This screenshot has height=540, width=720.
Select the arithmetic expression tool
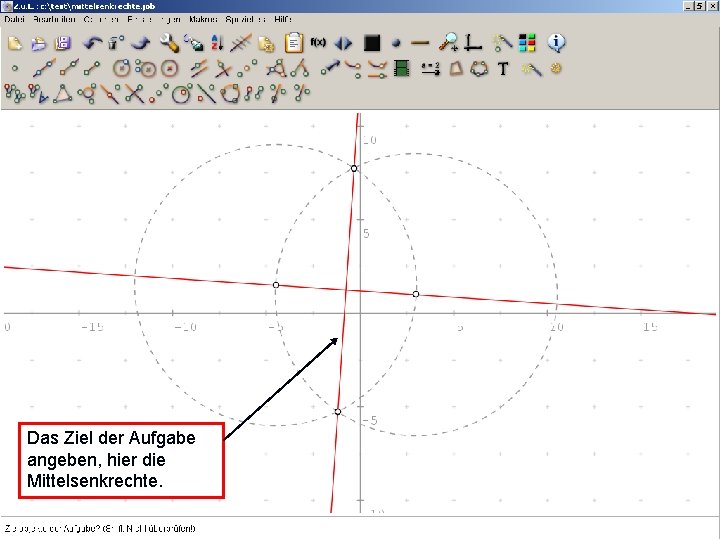(x=430, y=69)
